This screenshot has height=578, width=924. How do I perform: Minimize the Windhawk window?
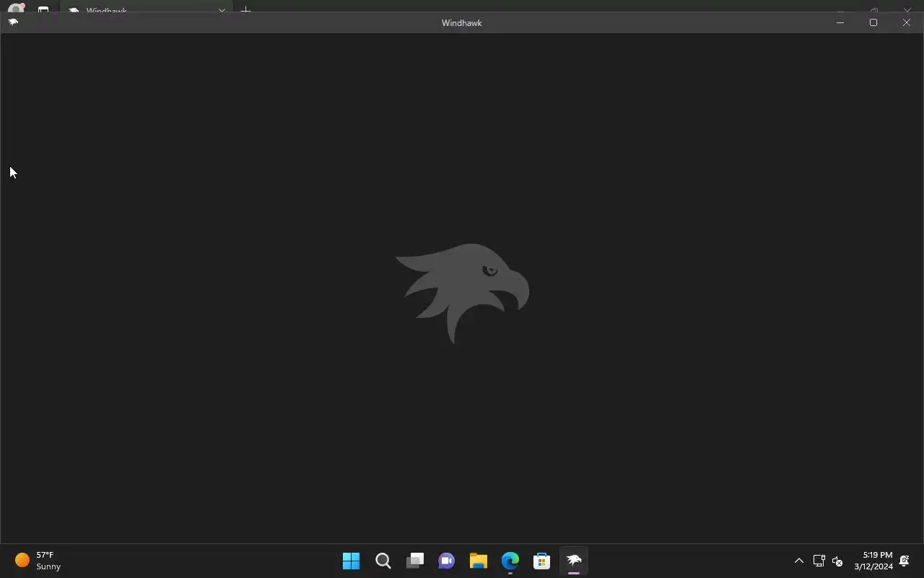coord(840,22)
